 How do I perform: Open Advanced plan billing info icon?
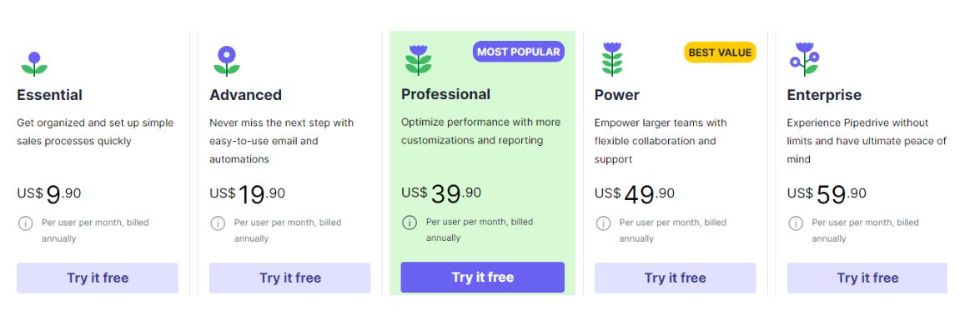click(x=218, y=223)
